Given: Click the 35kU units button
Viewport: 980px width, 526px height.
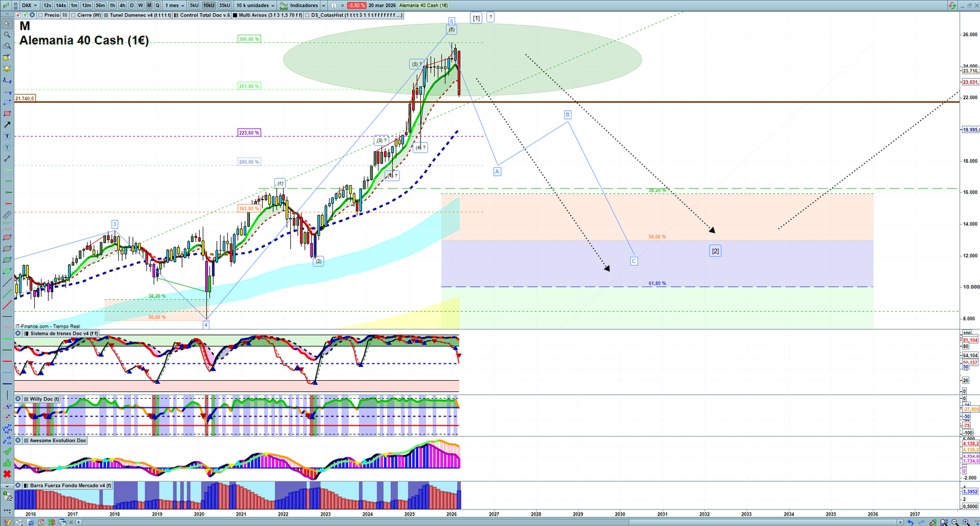Looking at the screenshot, I should pos(225,6).
